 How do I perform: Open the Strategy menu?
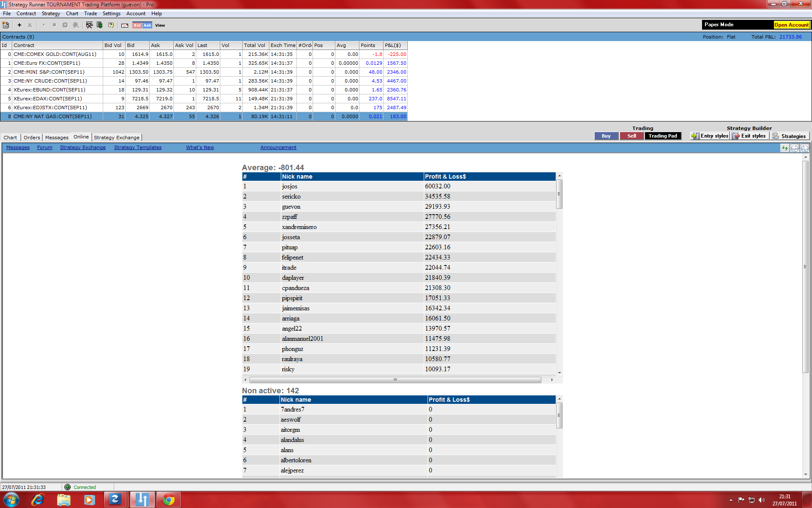(51, 14)
